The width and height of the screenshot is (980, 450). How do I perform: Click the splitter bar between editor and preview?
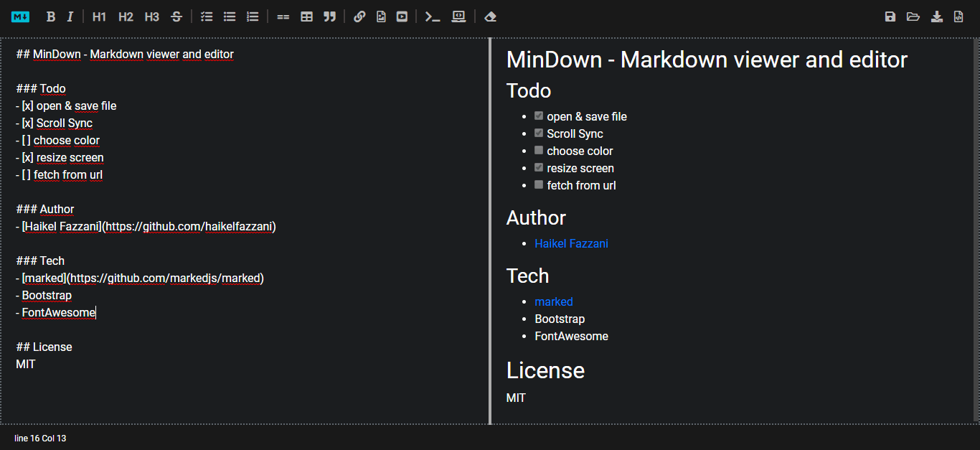(x=490, y=230)
